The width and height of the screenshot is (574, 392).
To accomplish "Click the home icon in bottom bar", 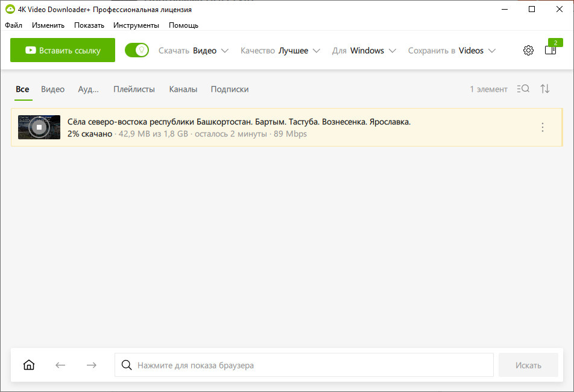I will 28,365.
